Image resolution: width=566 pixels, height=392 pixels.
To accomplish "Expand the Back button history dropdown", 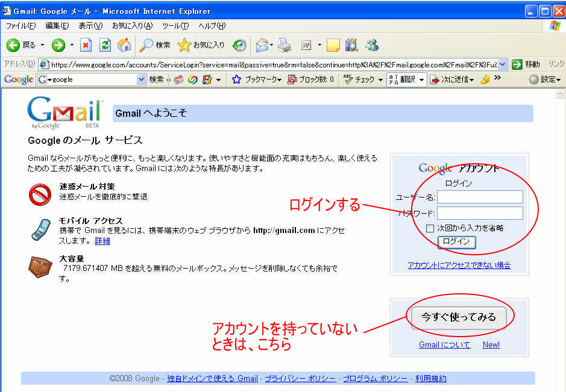I will (x=42, y=45).
